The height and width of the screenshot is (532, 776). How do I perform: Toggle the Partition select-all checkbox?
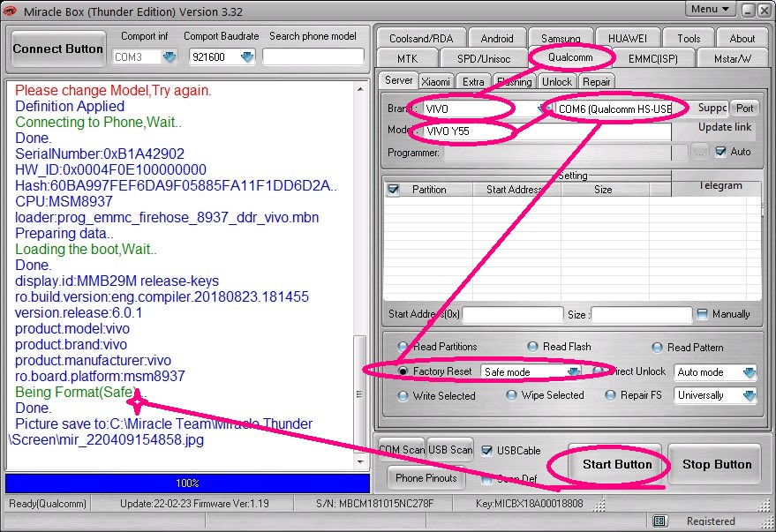394,190
